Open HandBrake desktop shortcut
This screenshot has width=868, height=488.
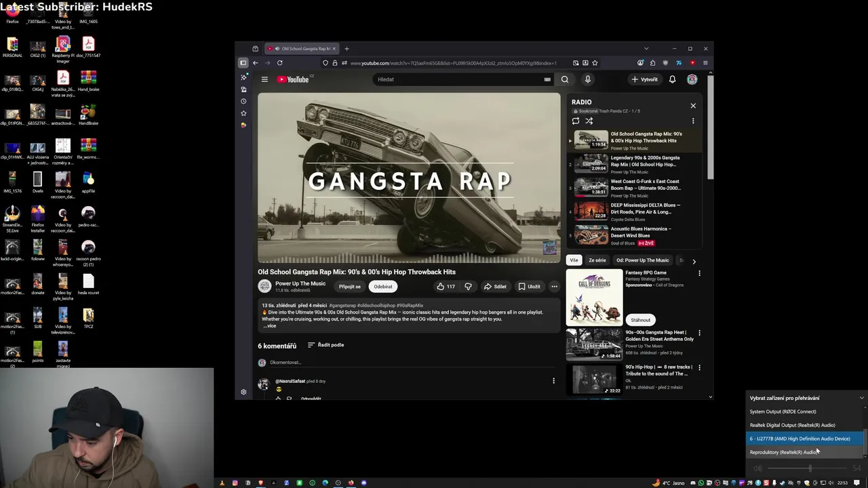click(x=88, y=115)
